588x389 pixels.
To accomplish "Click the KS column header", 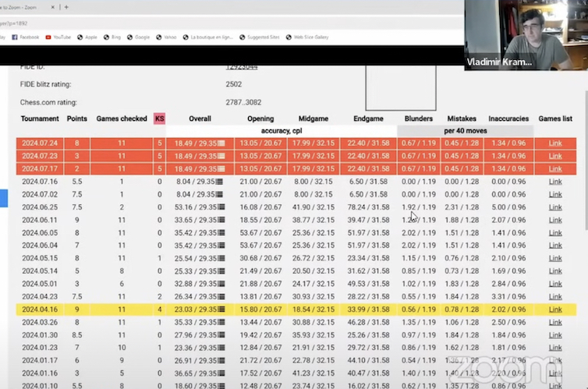I will 159,118.
